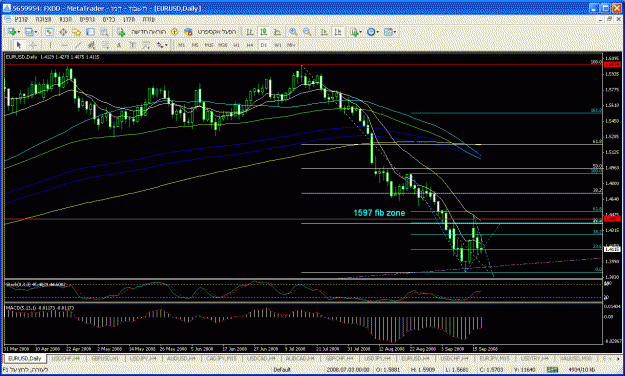Viewport: 625px width, 376px height.
Task: Open the yellow MetaEditor icon
Action: coord(175,32)
